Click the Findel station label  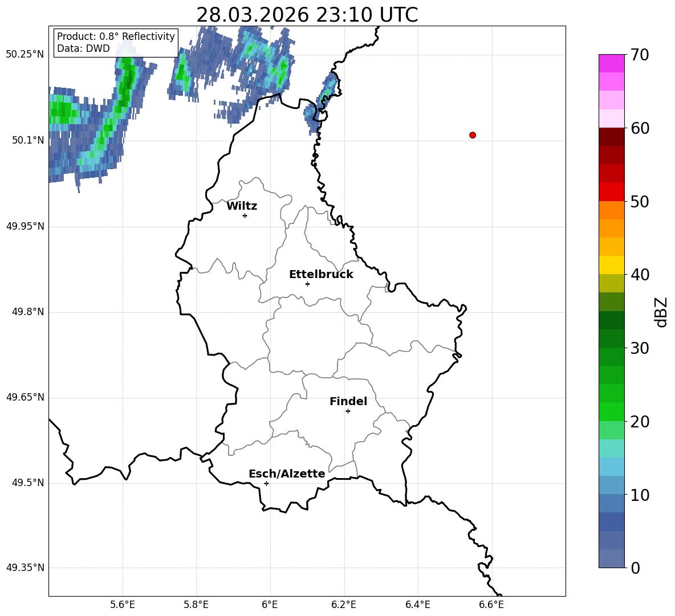pyautogui.click(x=348, y=401)
